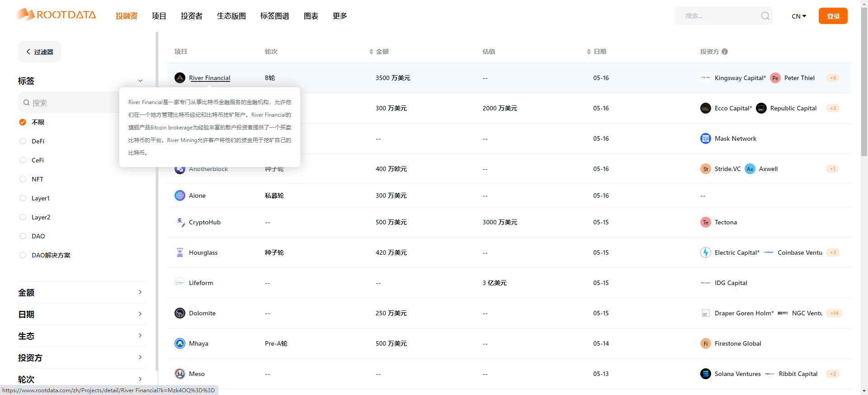The width and height of the screenshot is (868, 395).
Task: Click the Aione project logo icon
Action: (x=180, y=195)
